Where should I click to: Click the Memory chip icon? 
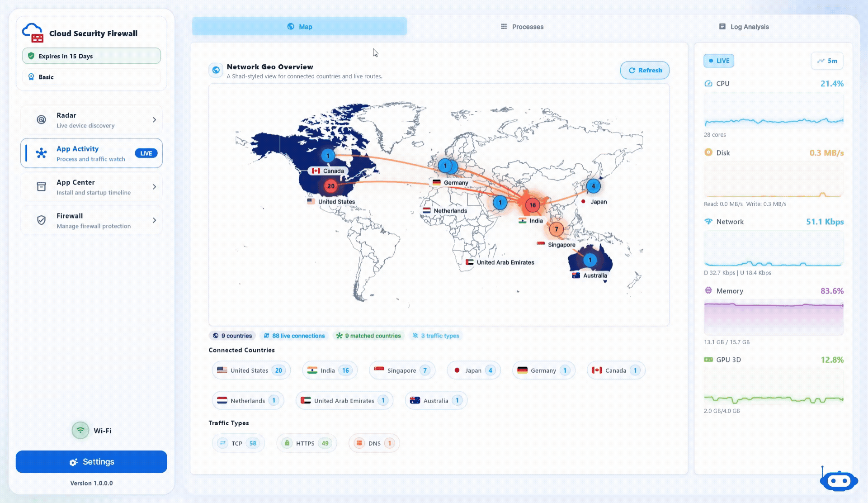[x=708, y=290]
